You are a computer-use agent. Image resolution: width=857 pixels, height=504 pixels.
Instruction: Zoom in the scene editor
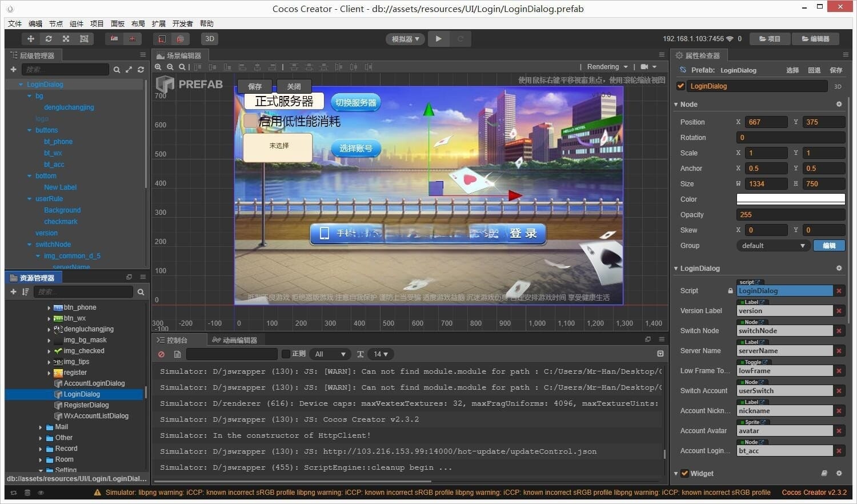(158, 67)
